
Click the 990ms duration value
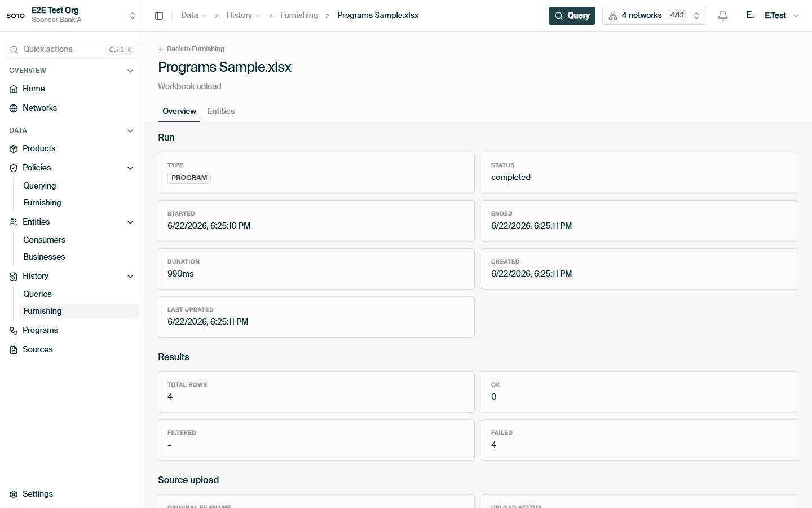coord(180,274)
